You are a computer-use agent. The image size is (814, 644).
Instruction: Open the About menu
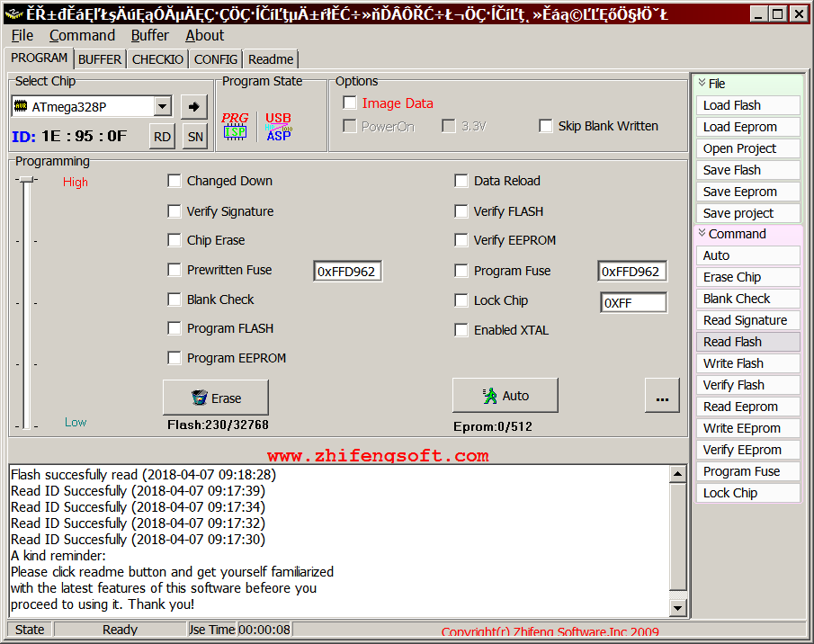pyautogui.click(x=204, y=35)
